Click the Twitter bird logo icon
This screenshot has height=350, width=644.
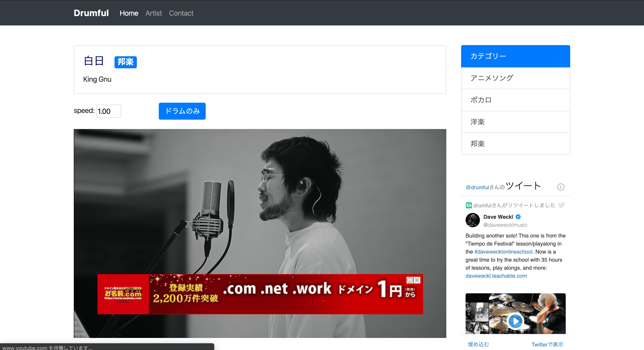tap(561, 205)
